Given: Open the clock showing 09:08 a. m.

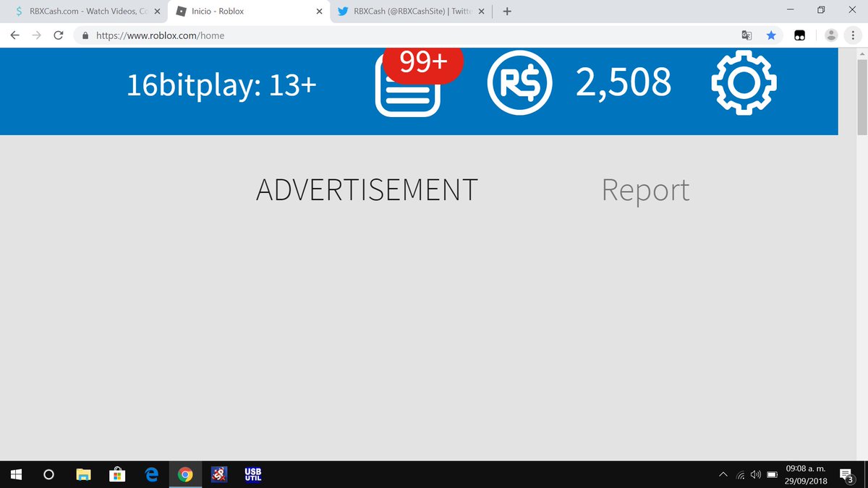Looking at the screenshot, I should click(x=806, y=475).
